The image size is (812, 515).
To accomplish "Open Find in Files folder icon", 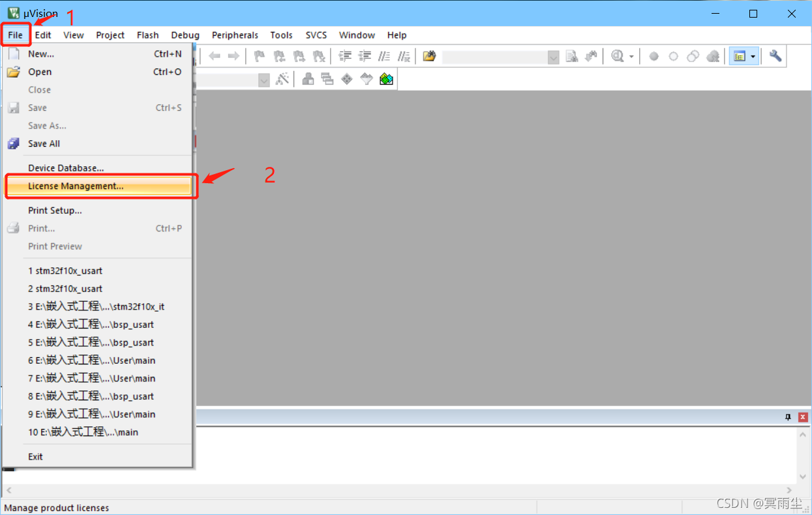I will [x=429, y=57].
